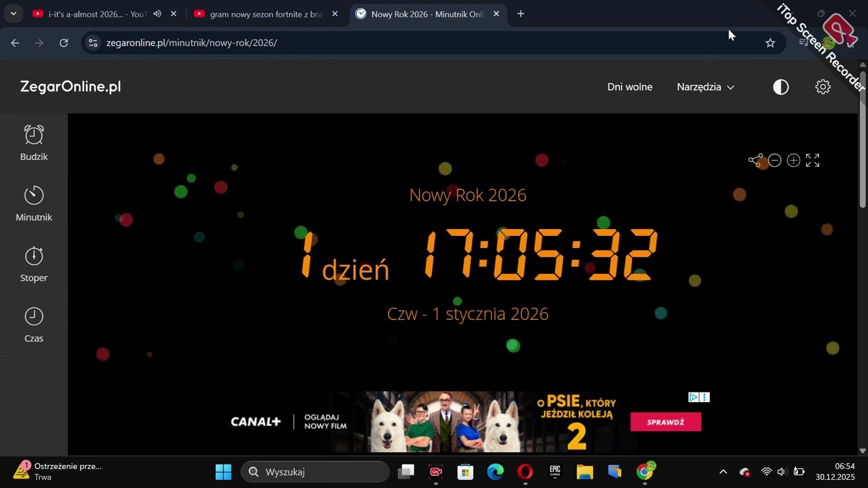Viewport: 868px width, 488px height.
Task: Open the Windows Start menu
Action: 223,472
